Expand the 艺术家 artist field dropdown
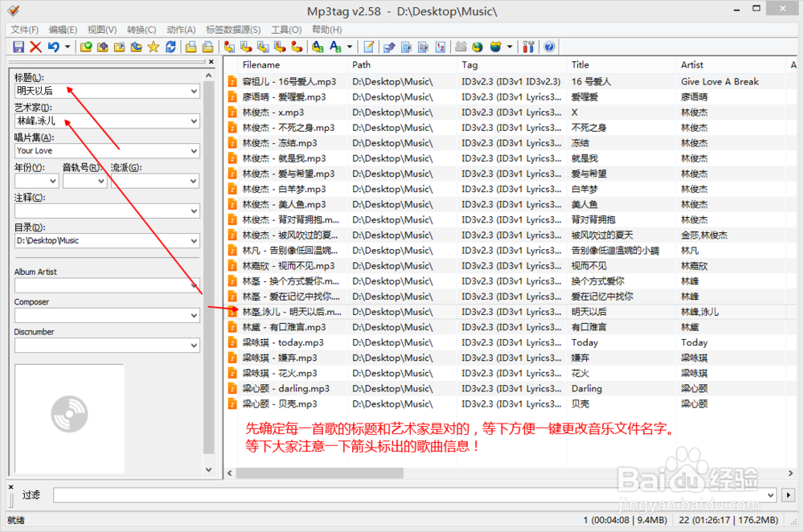Viewport: 804px width, 532px height. coord(194,121)
